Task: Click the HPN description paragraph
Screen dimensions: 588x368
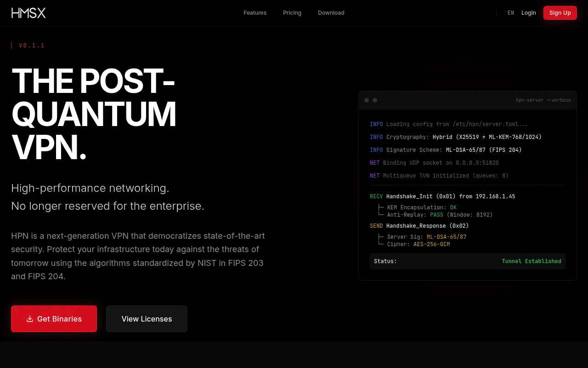Action: click(x=138, y=256)
